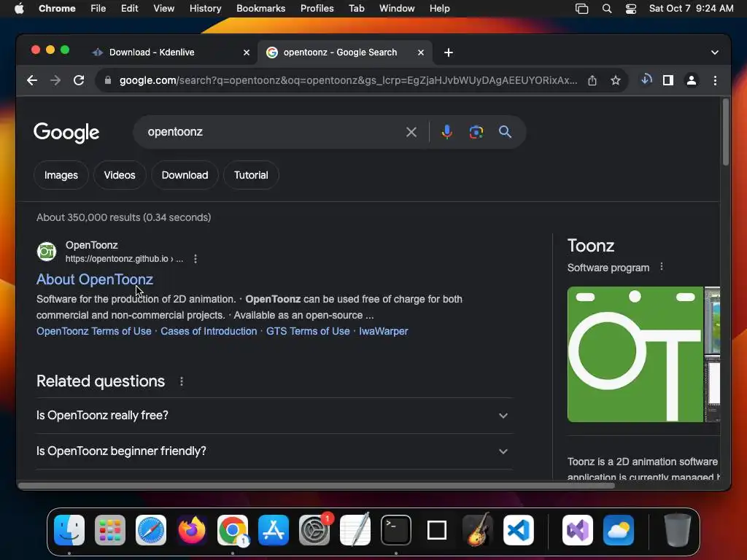Clear the Google search box
This screenshot has height=560, width=747.
tap(411, 132)
